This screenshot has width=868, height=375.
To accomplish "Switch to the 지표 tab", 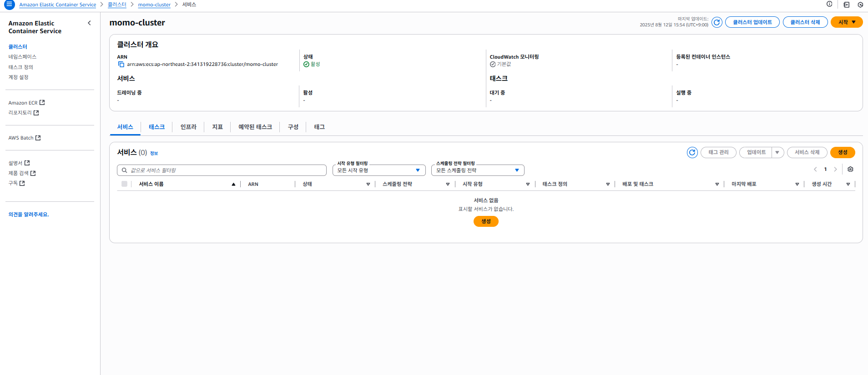I will pos(217,127).
